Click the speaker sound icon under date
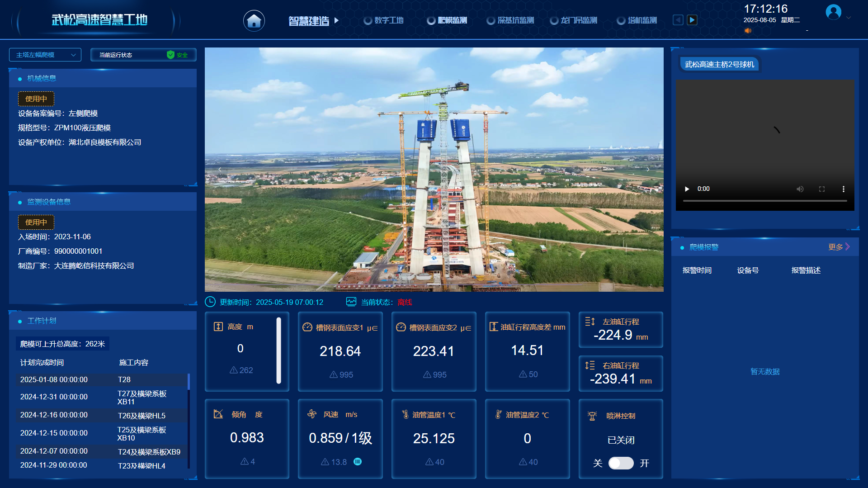868x488 pixels. pyautogui.click(x=748, y=31)
